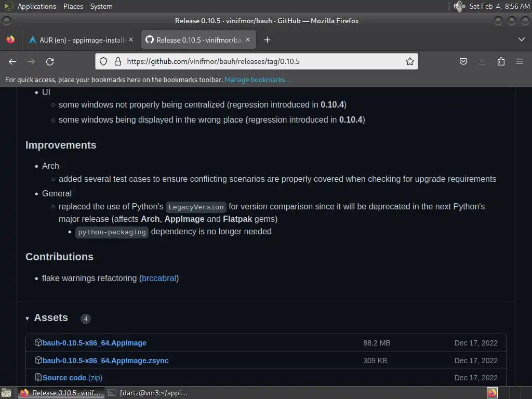This screenshot has height=399, width=532.
Task: Click the 88.2 MB file size
Action: (377, 343)
